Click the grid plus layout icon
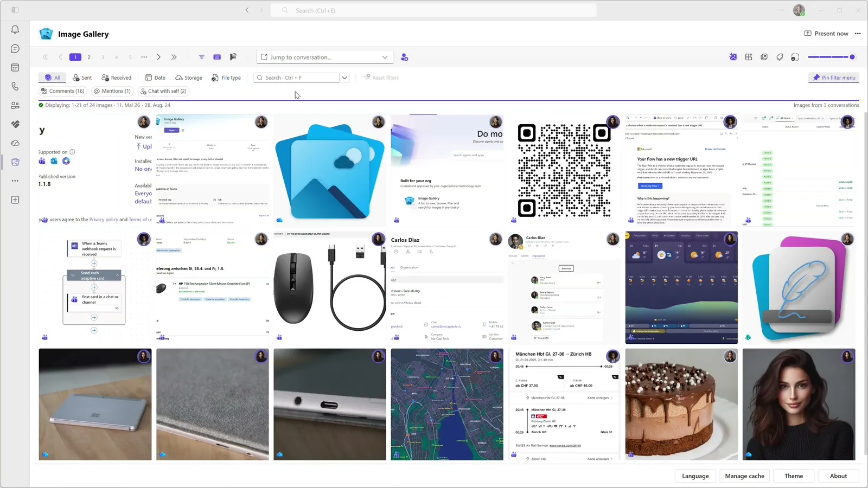 (749, 57)
